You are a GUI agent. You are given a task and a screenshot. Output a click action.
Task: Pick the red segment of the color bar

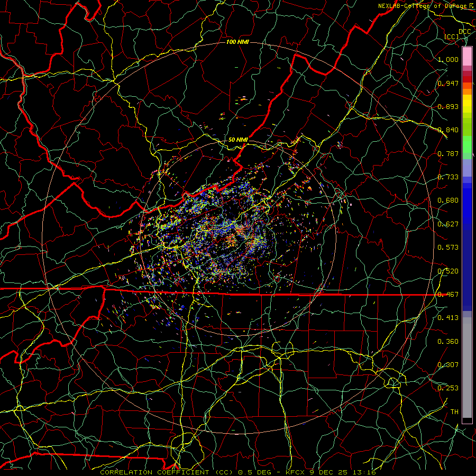(x=467, y=79)
